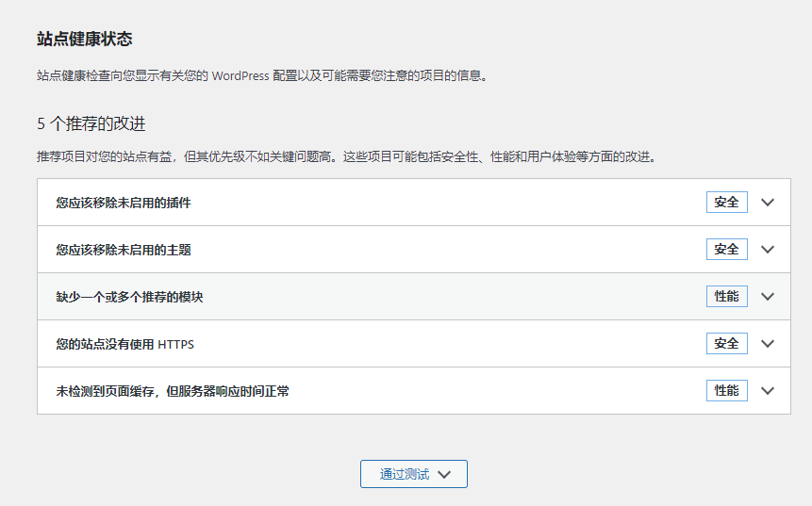
Task: Click chevron arrow in 您的站点没有使用 HTTPS row
Action: pos(767,344)
